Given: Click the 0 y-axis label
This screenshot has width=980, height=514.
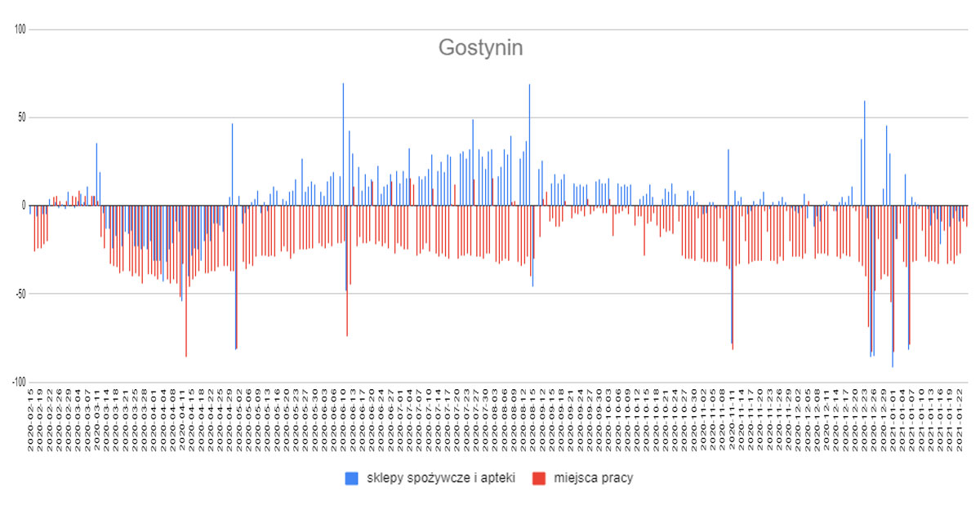Looking at the screenshot, I should pos(24,206).
